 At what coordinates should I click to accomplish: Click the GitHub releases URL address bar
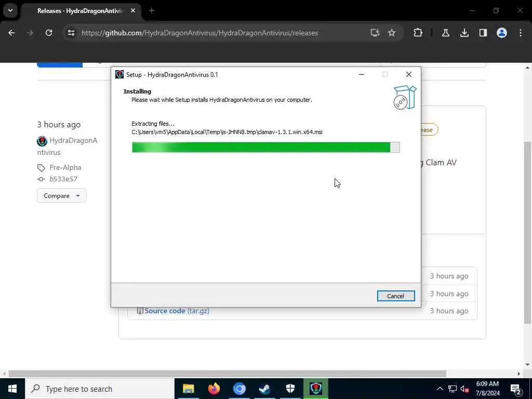(200, 33)
